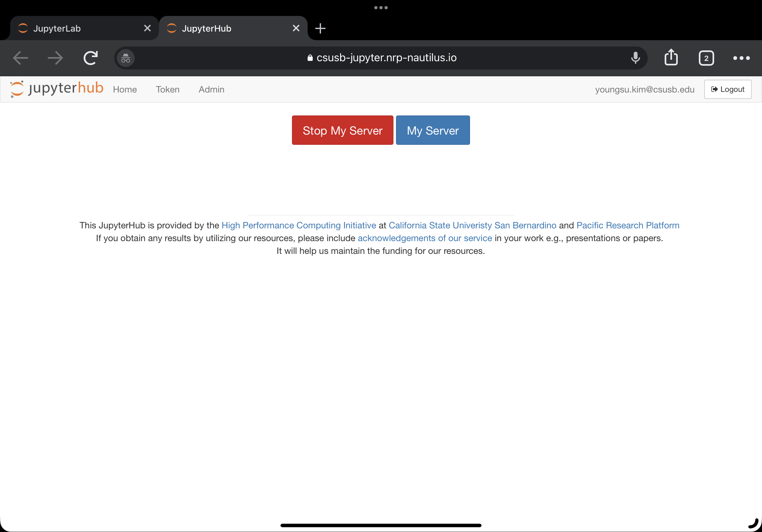Open the share sheet icon
762x532 pixels.
click(671, 57)
